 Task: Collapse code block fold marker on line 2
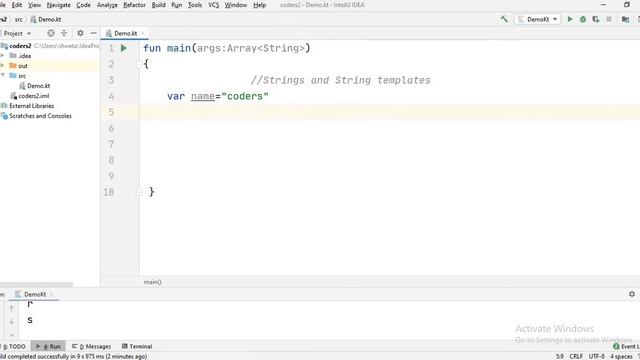click(139, 64)
